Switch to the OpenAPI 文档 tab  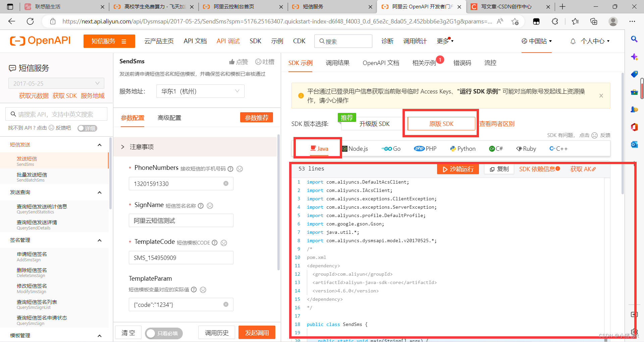pyautogui.click(x=381, y=63)
